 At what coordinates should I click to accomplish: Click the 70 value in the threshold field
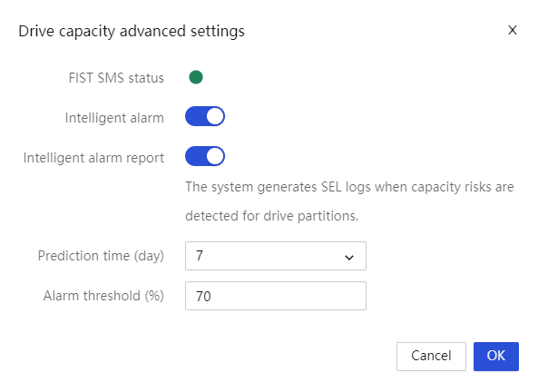(x=203, y=296)
